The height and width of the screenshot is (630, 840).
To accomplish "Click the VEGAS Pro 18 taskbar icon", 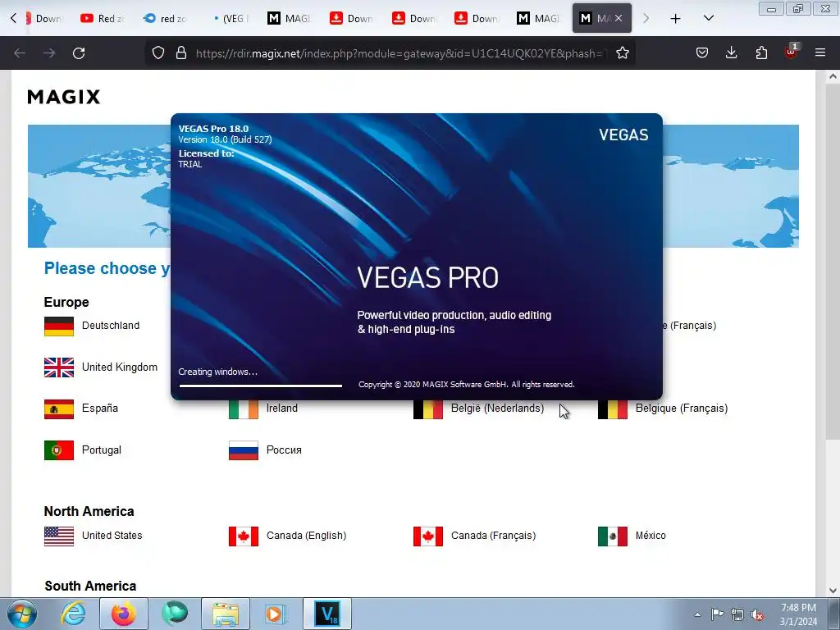I will tap(327, 614).
